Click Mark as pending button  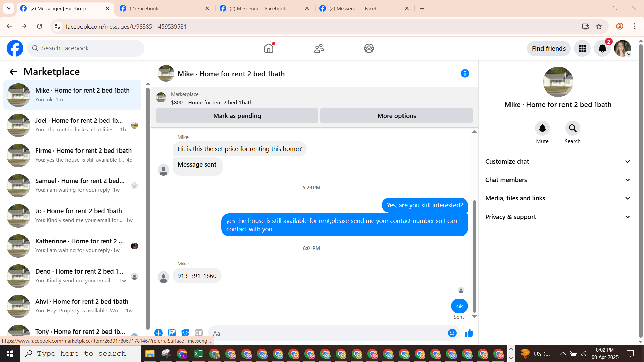click(237, 116)
